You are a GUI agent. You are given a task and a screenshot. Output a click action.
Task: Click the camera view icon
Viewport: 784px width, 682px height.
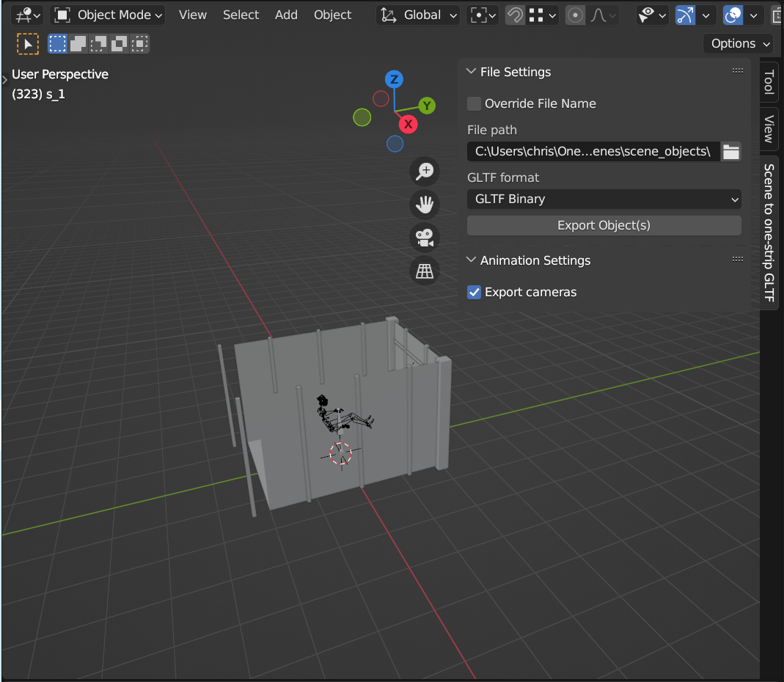[x=425, y=237]
